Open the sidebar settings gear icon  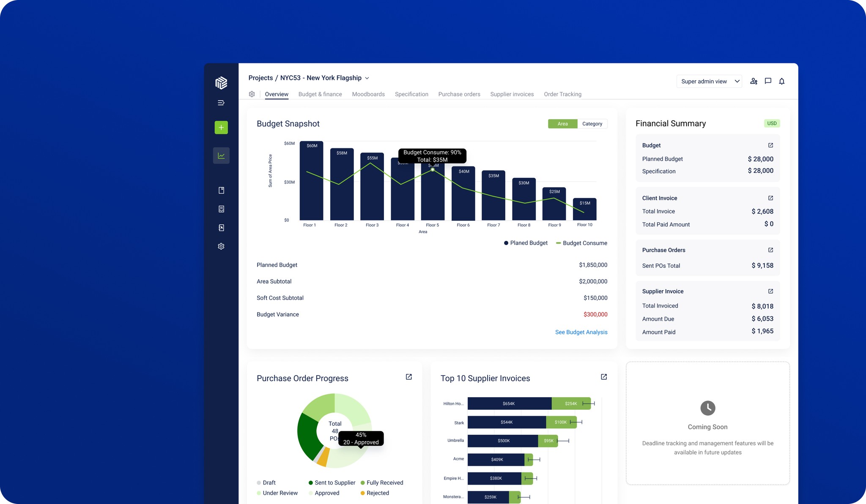(x=221, y=246)
